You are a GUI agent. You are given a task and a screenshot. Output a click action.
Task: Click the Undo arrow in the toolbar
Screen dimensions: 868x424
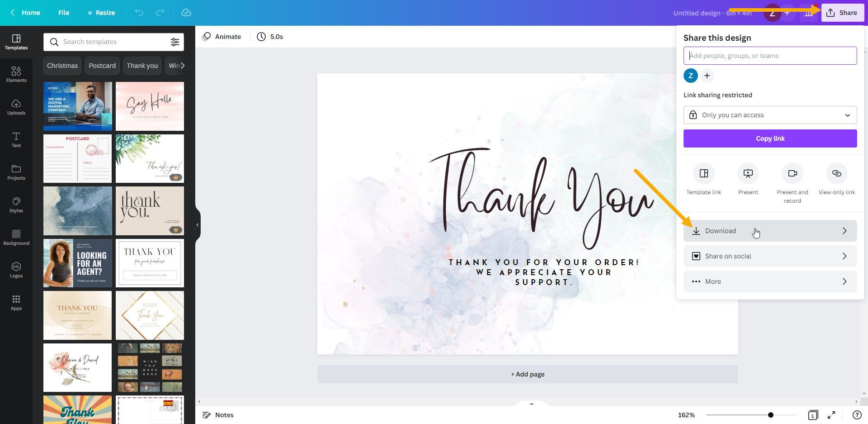pos(139,13)
